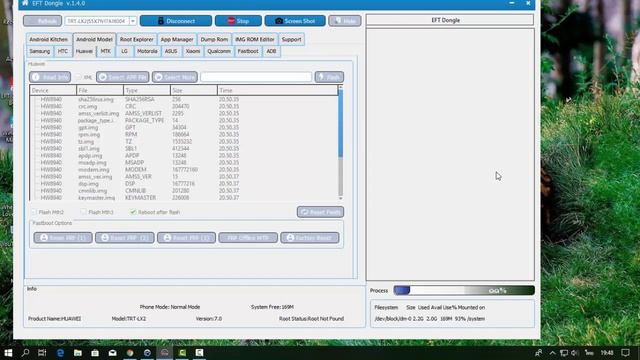Click the FRP Offline MTK button
Image resolution: width=640 pixels, height=360 pixels.
pos(248,238)
